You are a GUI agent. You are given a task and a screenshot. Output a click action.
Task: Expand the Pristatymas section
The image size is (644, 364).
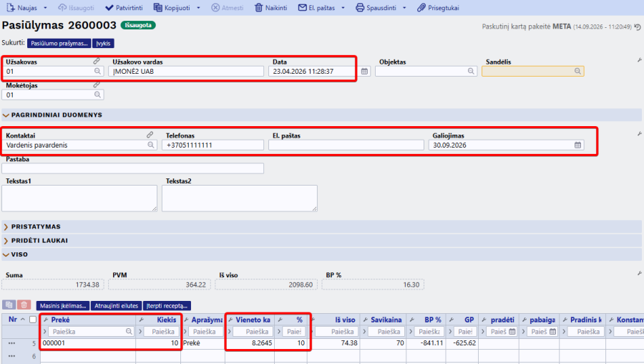tap(6, 226)
